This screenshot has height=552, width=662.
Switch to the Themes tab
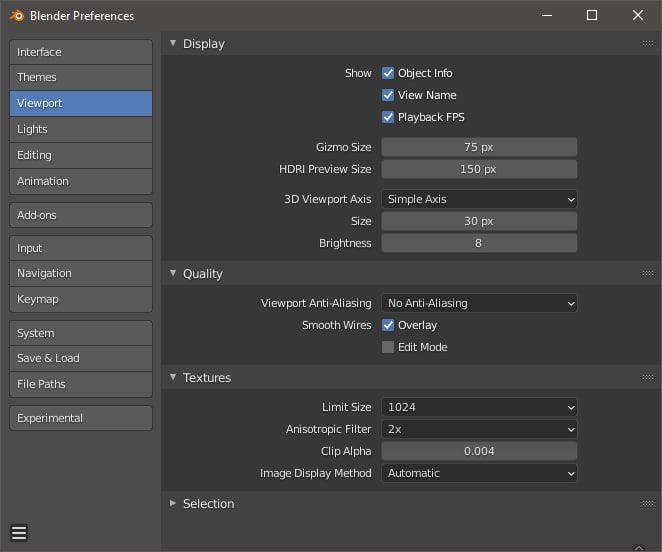81,77
